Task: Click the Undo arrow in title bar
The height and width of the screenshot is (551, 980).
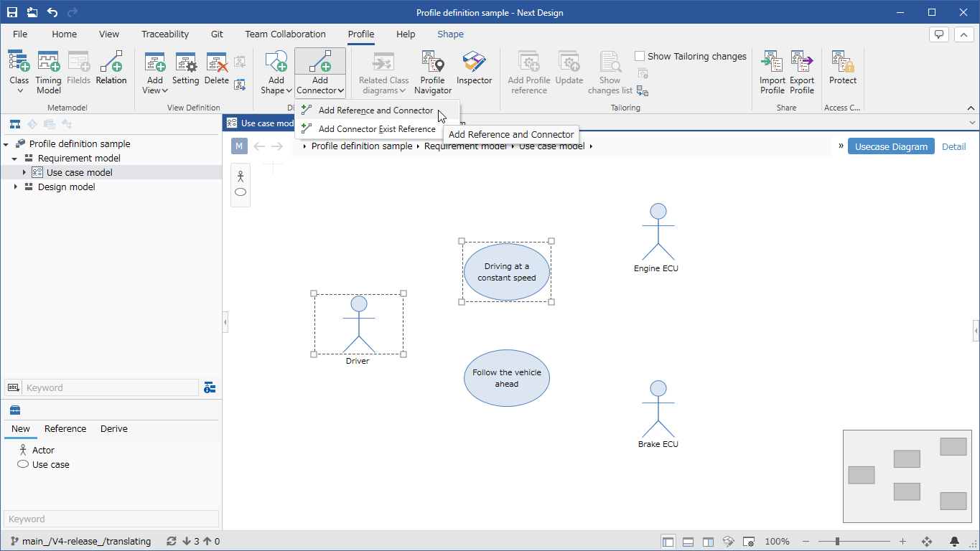Action: point(52,12)
